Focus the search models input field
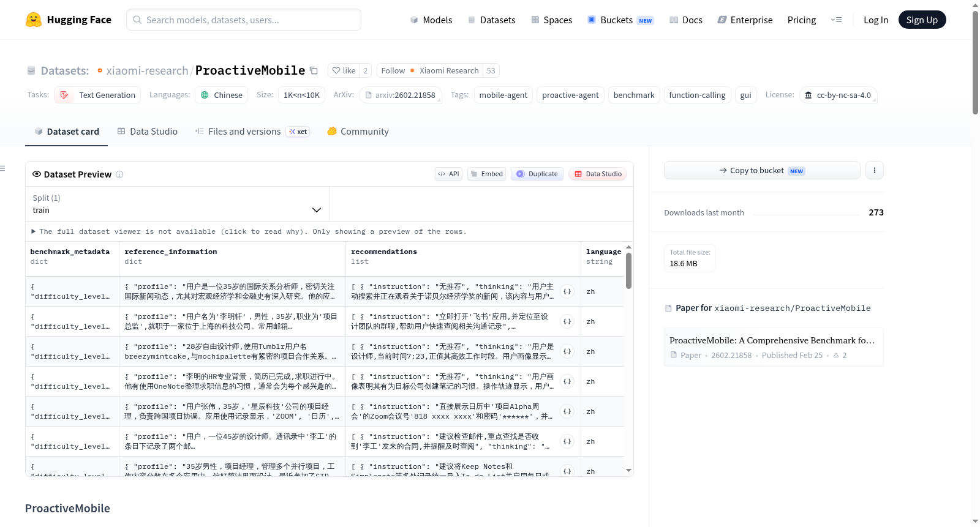 click(244, 20)
